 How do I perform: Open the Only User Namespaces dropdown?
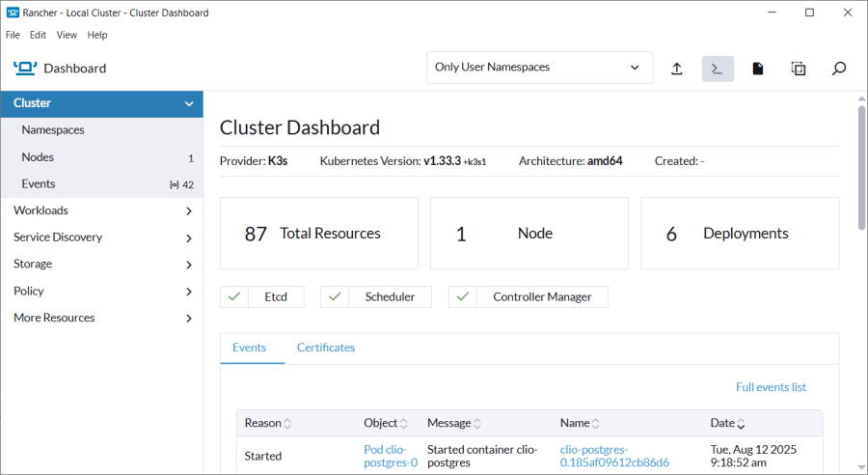[538, 68]
